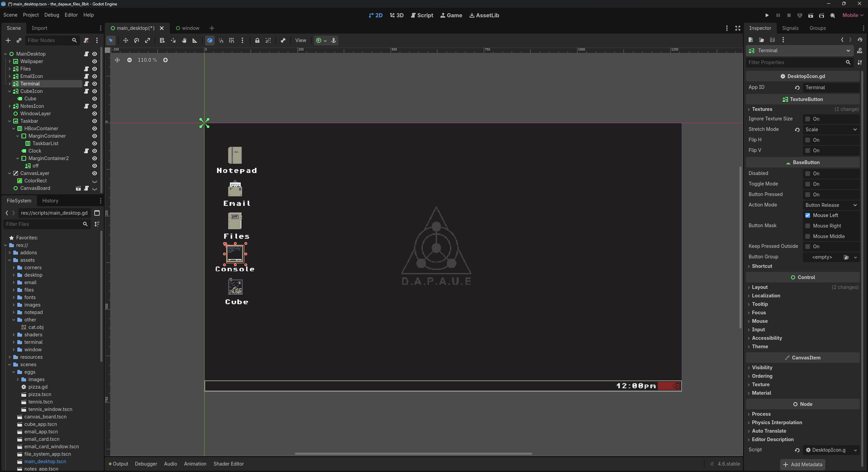Toggle visibility eye of the Terminal node
This screenshot has width=868, height=472.
click(x=95, y=84)
